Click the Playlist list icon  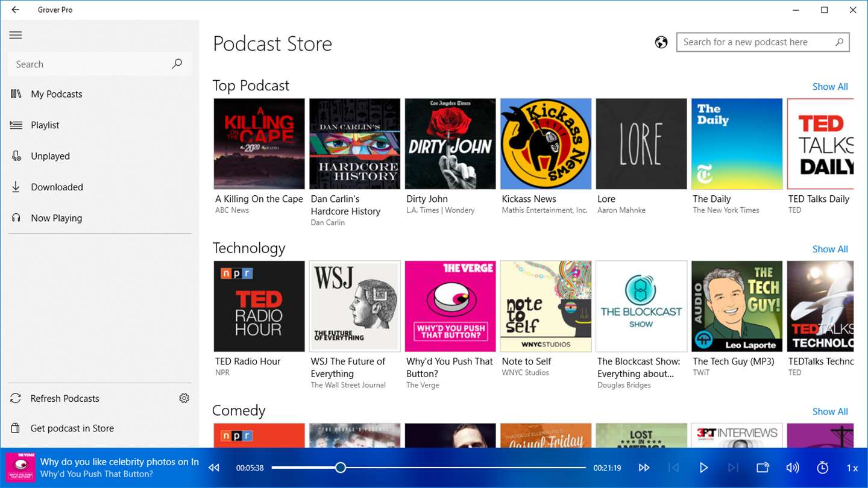point(16,125)
